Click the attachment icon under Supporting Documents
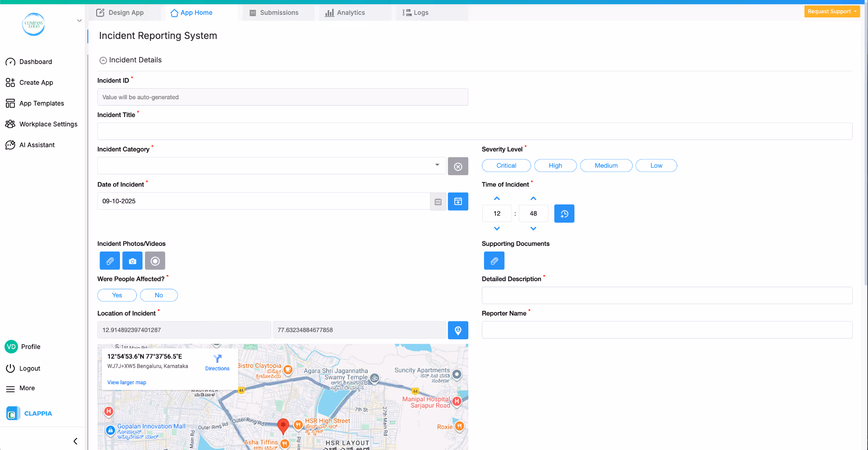 coord(493,260)
